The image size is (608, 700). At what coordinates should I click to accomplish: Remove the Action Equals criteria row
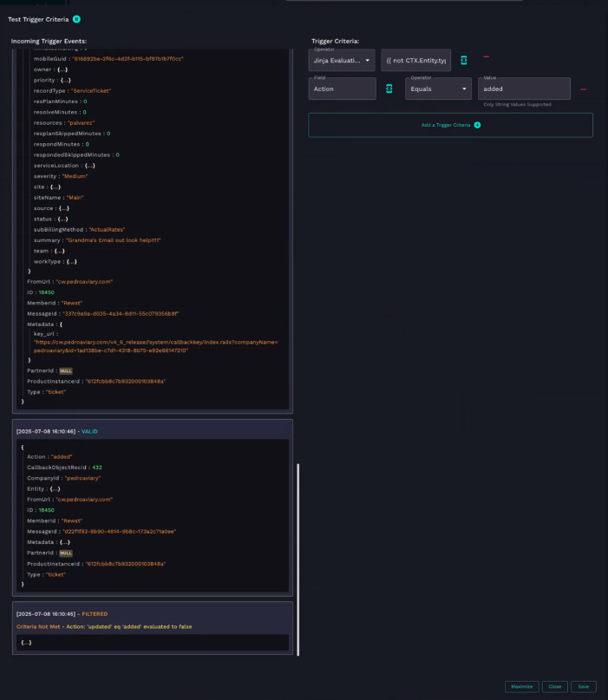point(583,88)
